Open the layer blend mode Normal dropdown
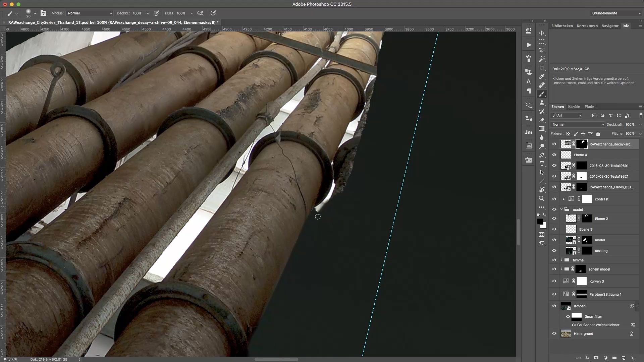The width and height of the screenshot is (644, 362). [578, 124]
